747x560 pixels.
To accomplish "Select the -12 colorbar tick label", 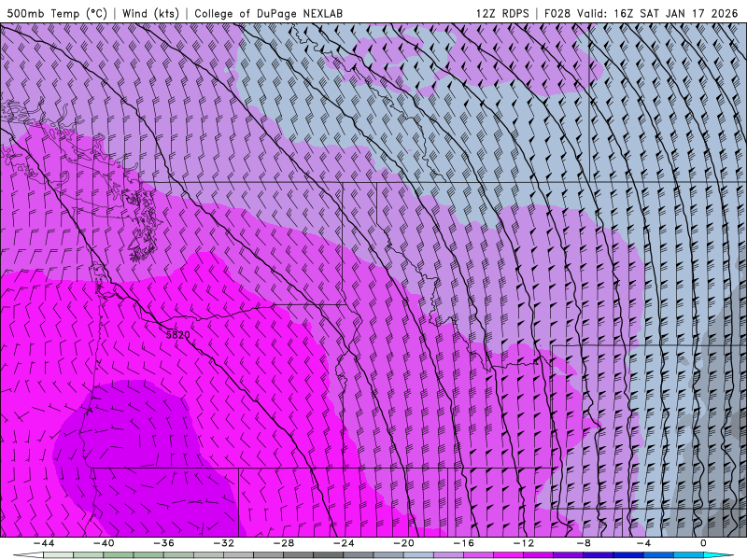I will (524, 543).
